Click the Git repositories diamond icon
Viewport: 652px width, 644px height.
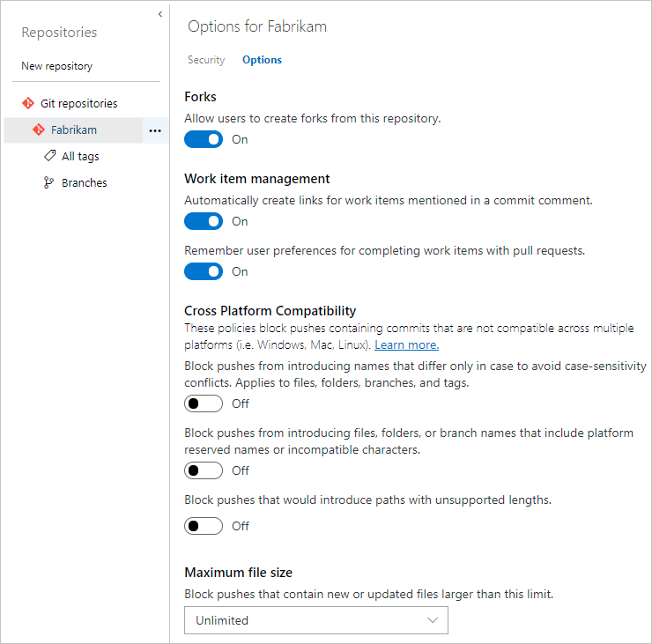tap(27, 103)
